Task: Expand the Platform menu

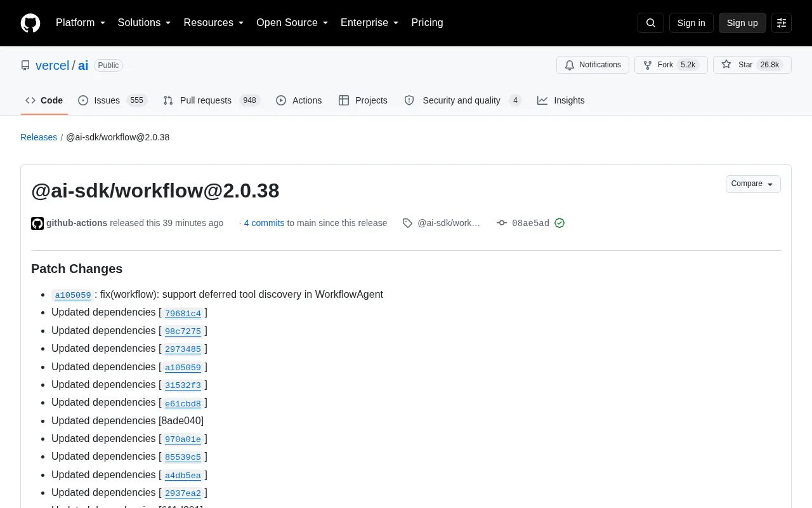Action: (81, 23)
